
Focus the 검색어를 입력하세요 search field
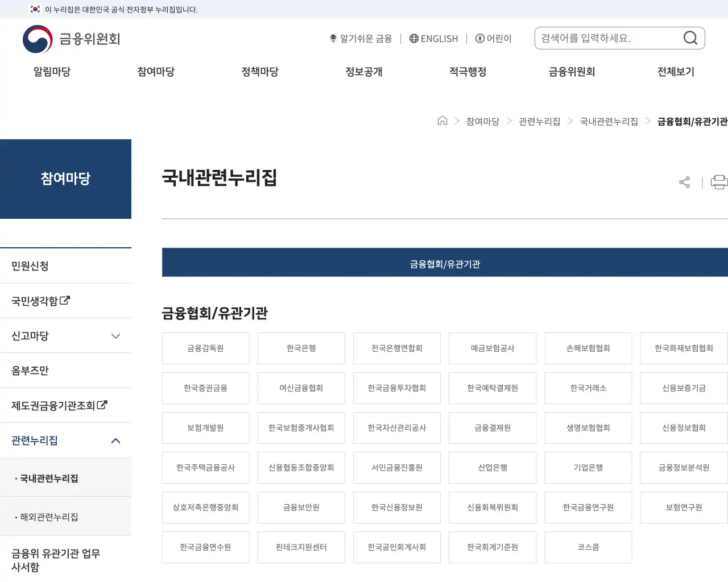click(609, 38)
